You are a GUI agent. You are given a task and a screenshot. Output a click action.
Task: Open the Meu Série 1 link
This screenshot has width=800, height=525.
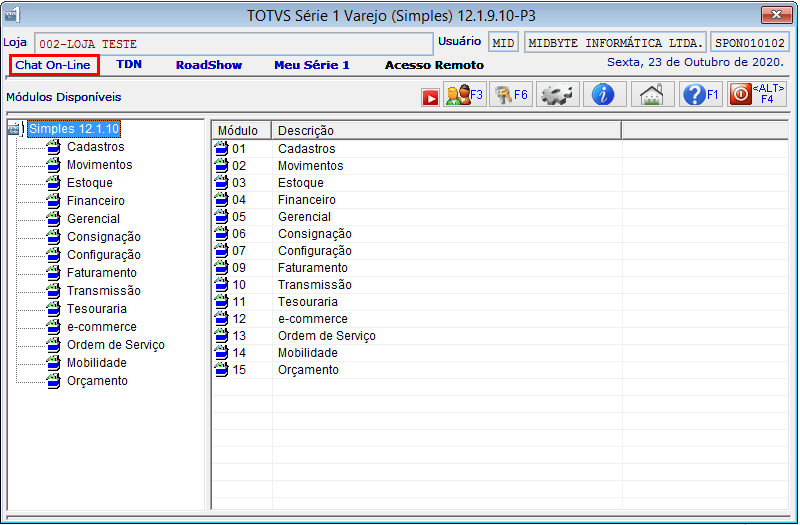pos(312,65)
